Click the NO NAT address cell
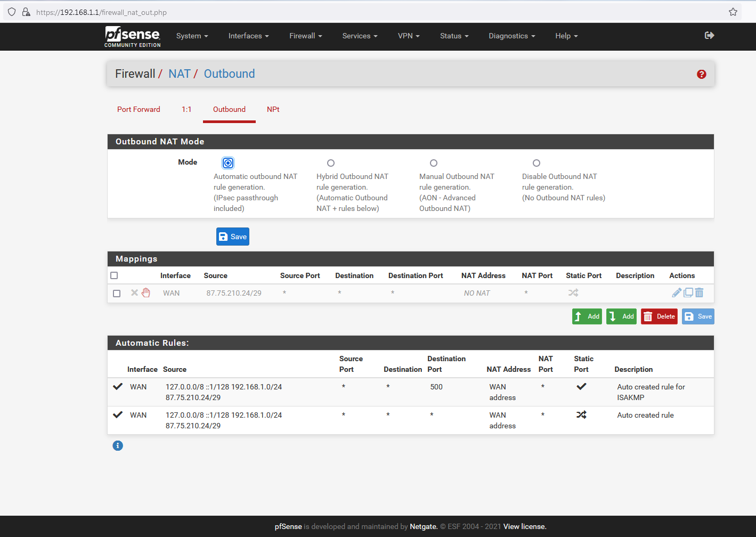Image resolution: width=756 pixels, height=537 pixels. click(477, 293)
